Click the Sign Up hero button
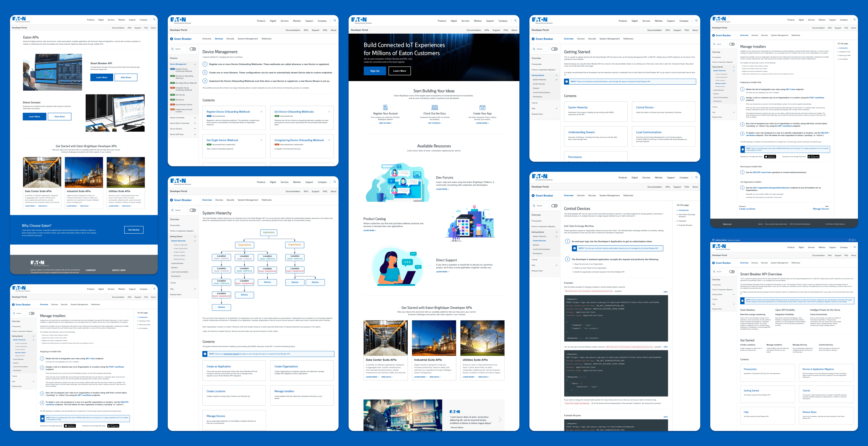This screenshot has height=446, width=868. click(375, 71)
